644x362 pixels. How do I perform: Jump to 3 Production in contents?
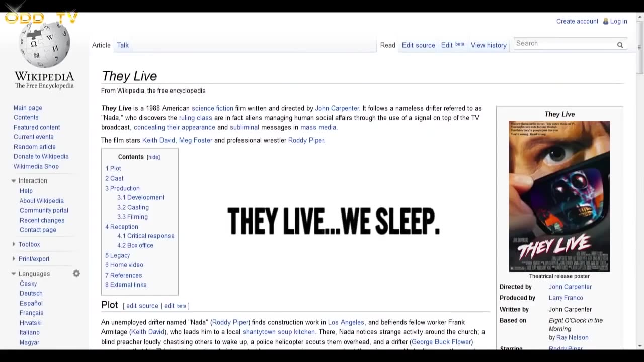tap(122, 188)
